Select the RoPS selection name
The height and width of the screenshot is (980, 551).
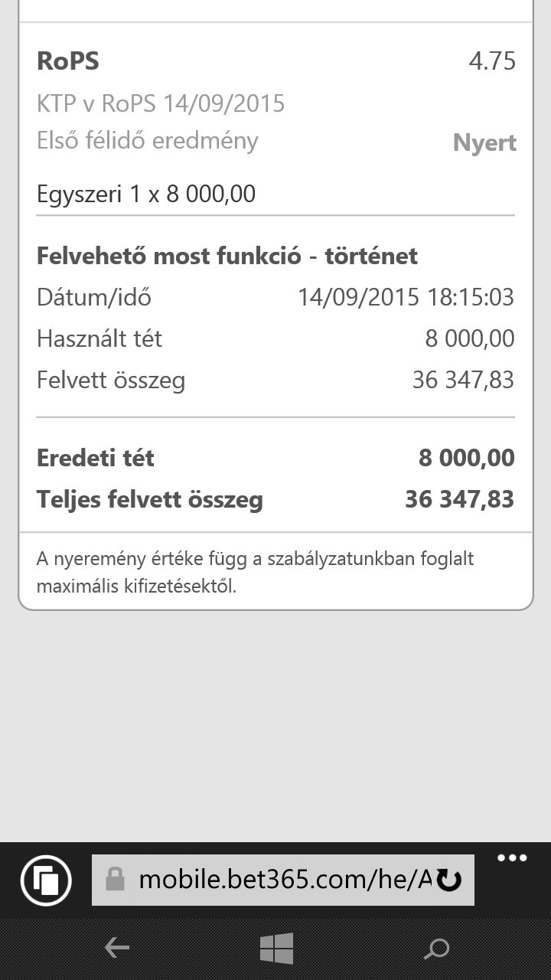(x=68, y=61)
